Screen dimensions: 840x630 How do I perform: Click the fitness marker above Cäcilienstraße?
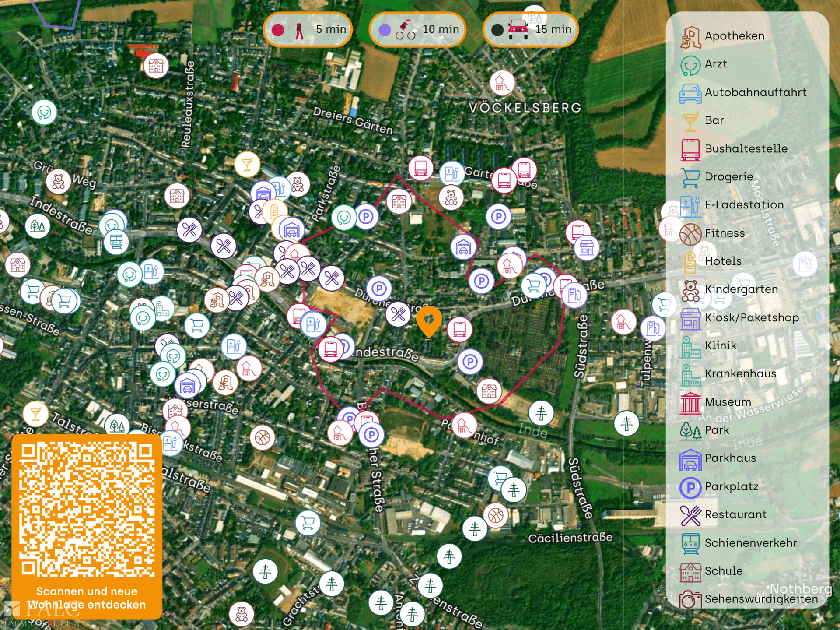point(496,515)
